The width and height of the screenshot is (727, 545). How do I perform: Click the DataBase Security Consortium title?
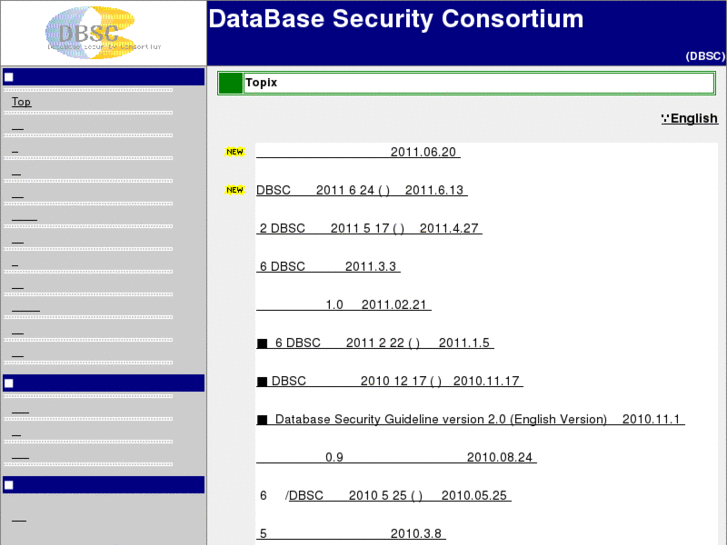[396, 19]
